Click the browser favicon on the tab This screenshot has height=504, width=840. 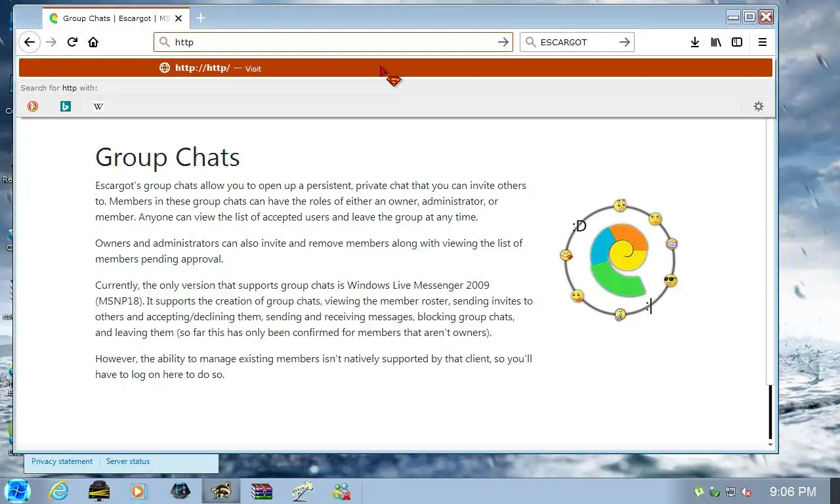click(54, 18)
